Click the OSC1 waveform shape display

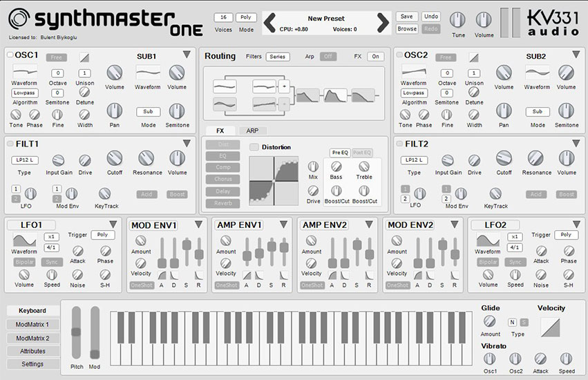click(25, 71)
